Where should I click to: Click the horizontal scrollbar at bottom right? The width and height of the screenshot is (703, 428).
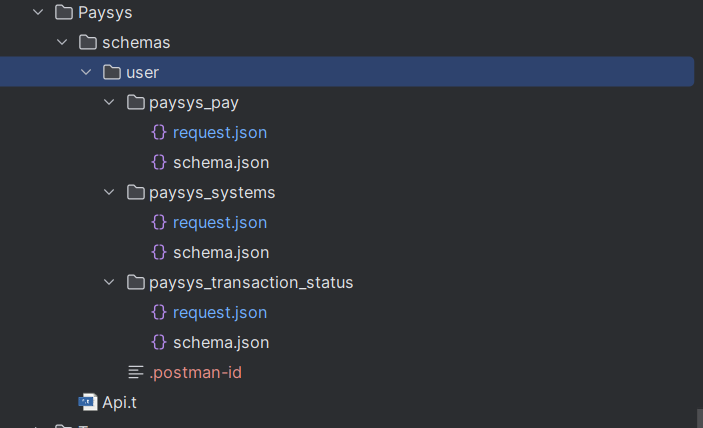click(x=698, y=416)
